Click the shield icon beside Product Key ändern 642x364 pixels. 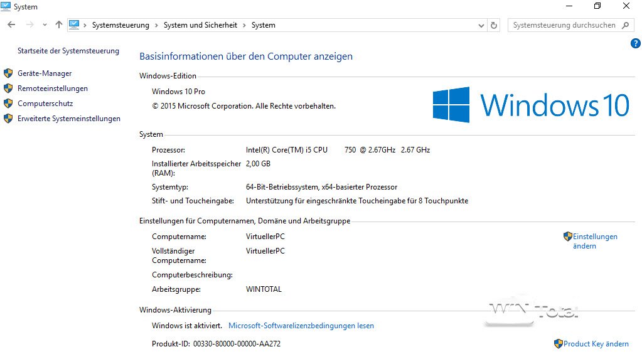tap(559, 343)
